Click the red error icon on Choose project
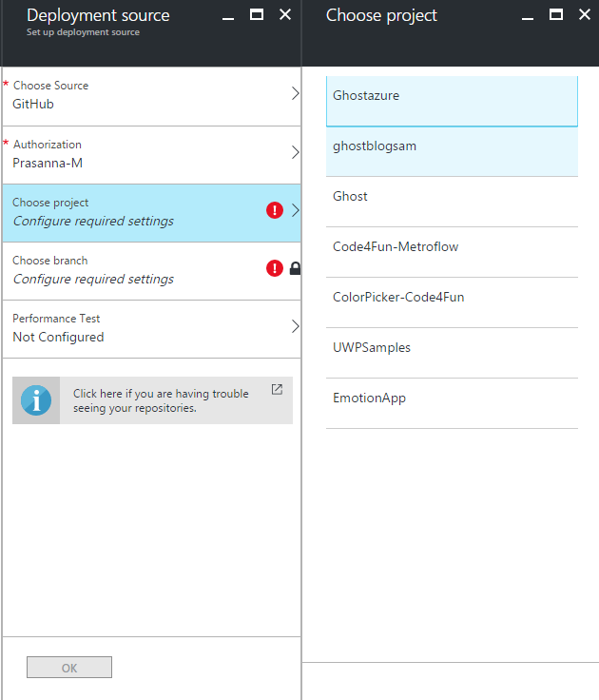599x700 pixels. (x=275, y=211)
